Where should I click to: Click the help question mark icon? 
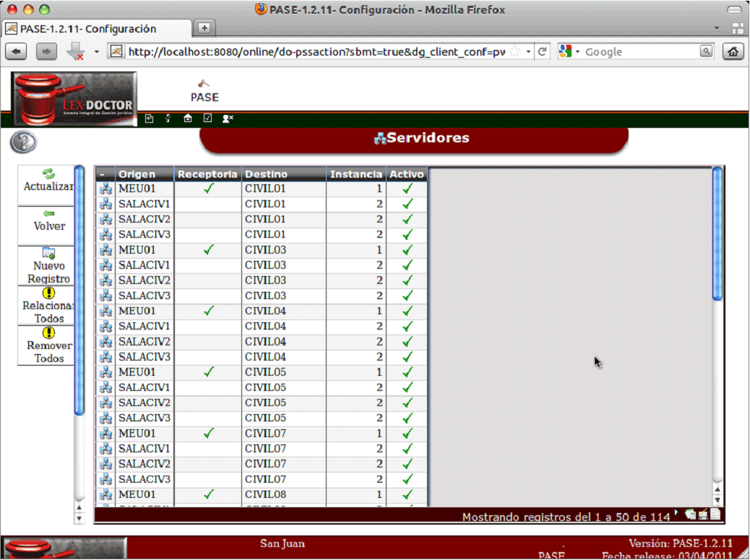(x=23, y=142)
